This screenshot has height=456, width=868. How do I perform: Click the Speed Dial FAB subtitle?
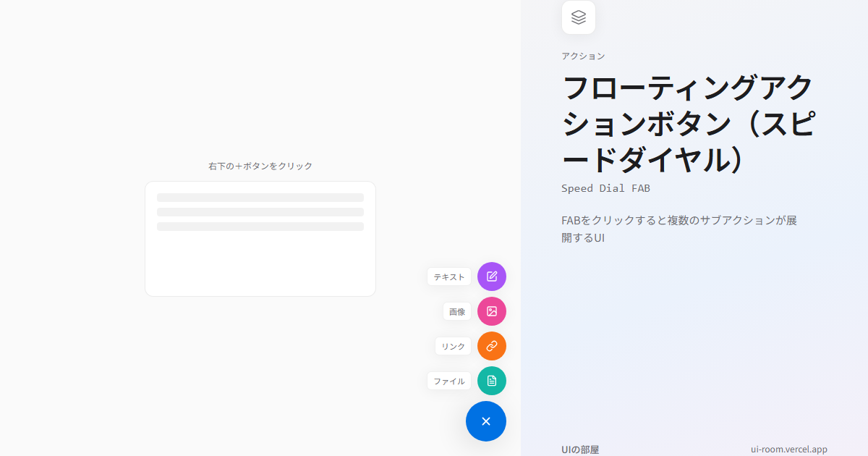coord(606,188)
